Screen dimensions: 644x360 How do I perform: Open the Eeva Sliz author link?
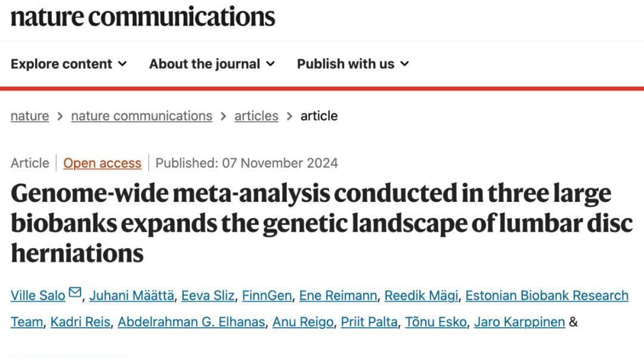208,296
